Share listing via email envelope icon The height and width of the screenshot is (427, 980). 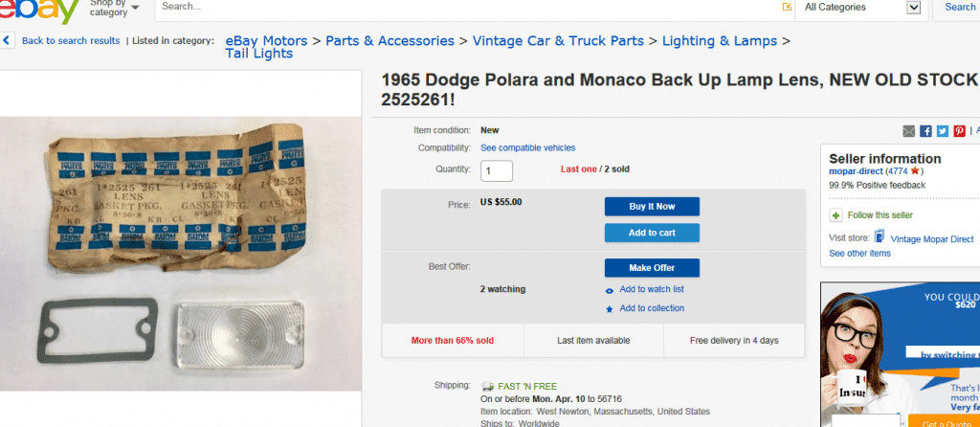(909, 131)
